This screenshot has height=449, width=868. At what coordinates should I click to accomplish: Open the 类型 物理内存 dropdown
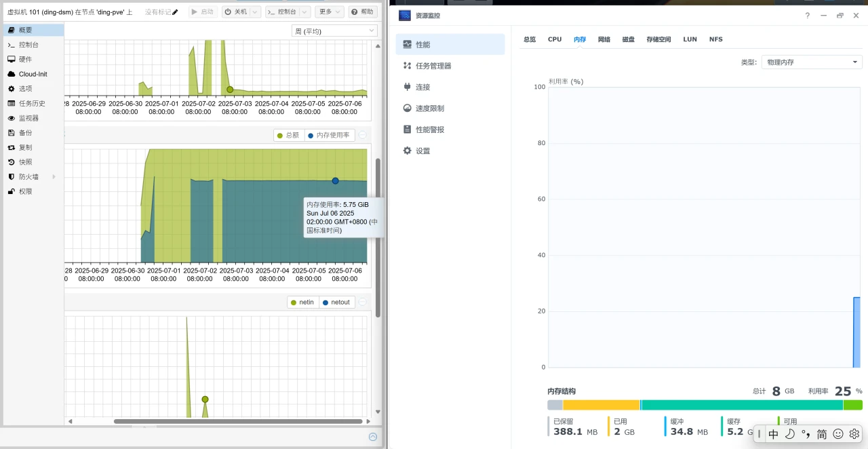click(811, 62)
